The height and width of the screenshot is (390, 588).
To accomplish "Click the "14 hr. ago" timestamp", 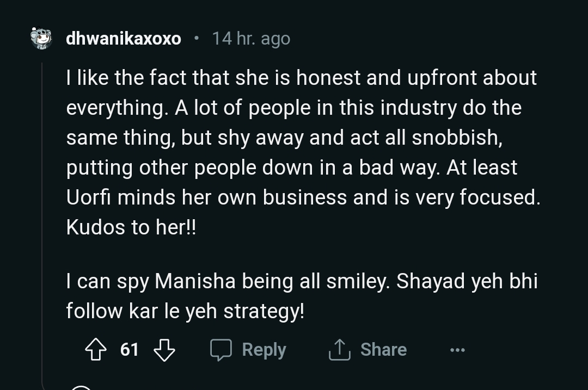I will pyautogui.click(x=251, y=39).
